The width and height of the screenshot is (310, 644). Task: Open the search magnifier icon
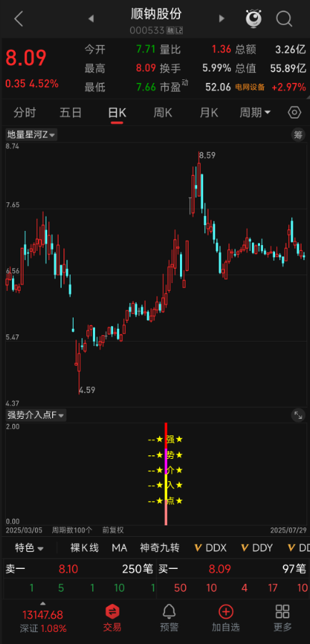(284, 19)
